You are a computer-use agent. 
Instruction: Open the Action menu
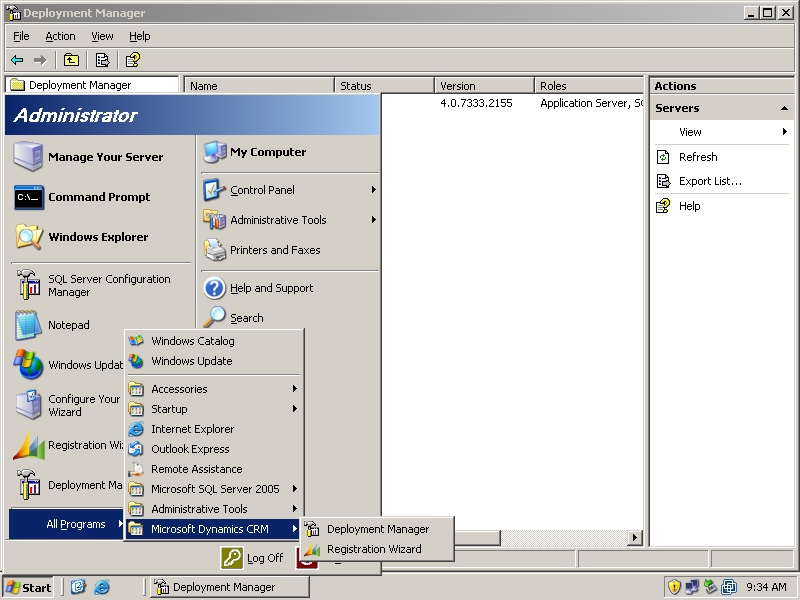coord(60,36)
